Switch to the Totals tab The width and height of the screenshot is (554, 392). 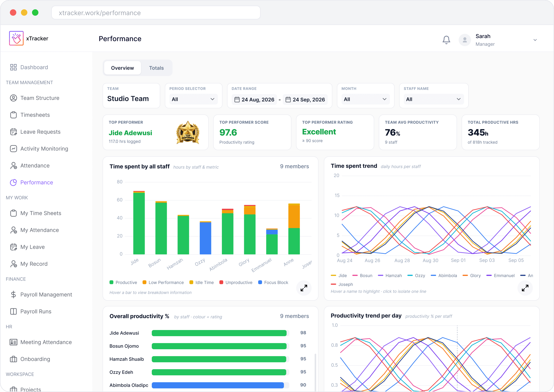(x=156, y=68)
